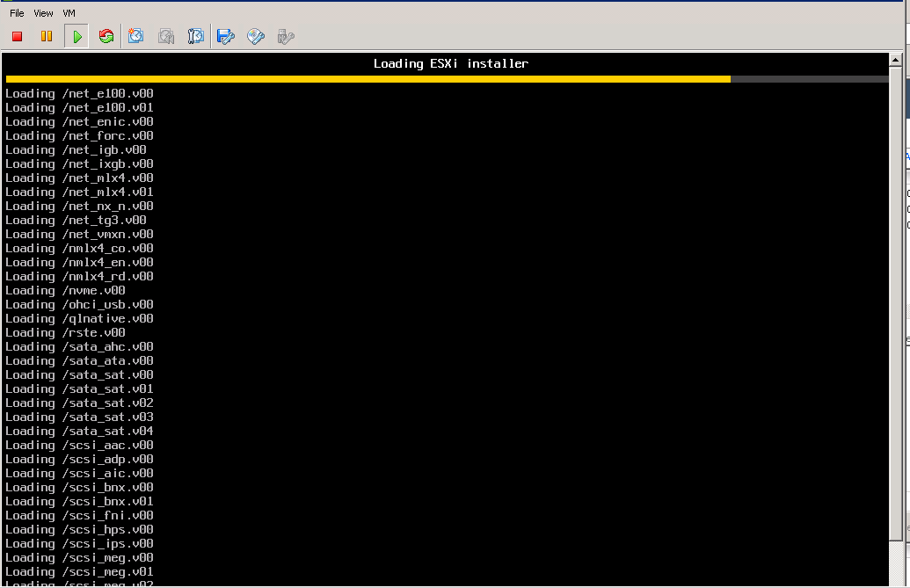Click the line 'Loading /nmlx4_co.v00'

[79, 248]
